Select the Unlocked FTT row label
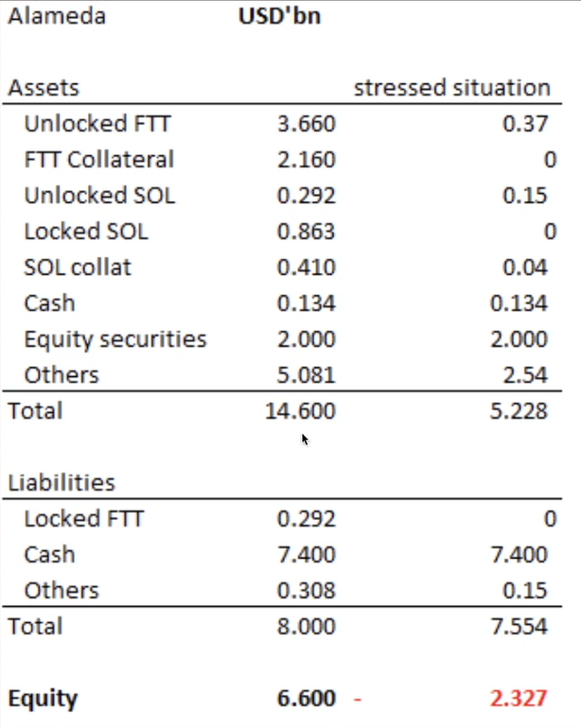Screen dimensions: 581x728 pos(97,124)
